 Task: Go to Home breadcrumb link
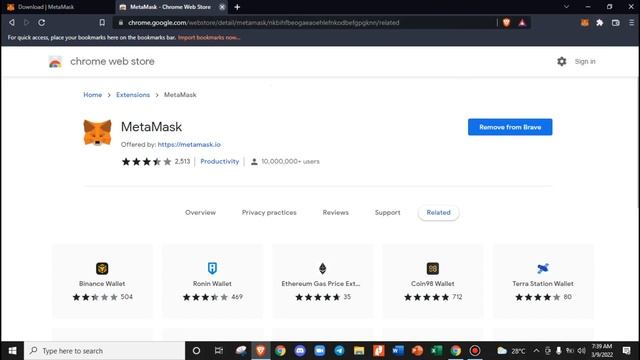click(93, 95)
